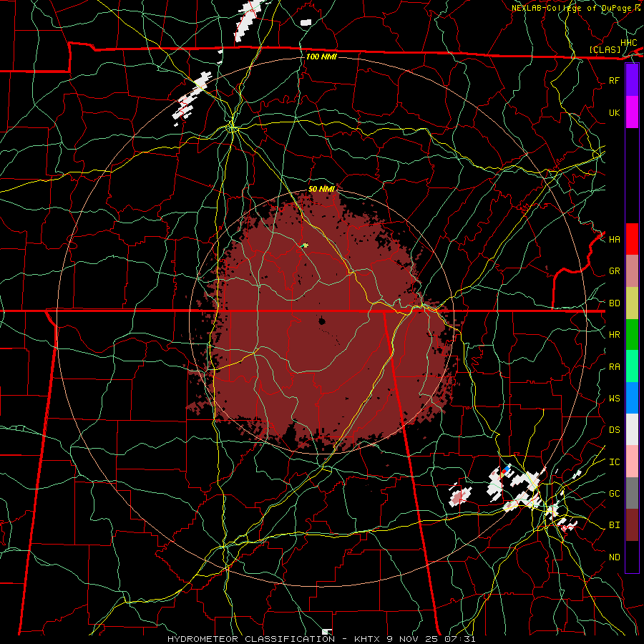Click the 'BI' legend label

coord(615,525)
